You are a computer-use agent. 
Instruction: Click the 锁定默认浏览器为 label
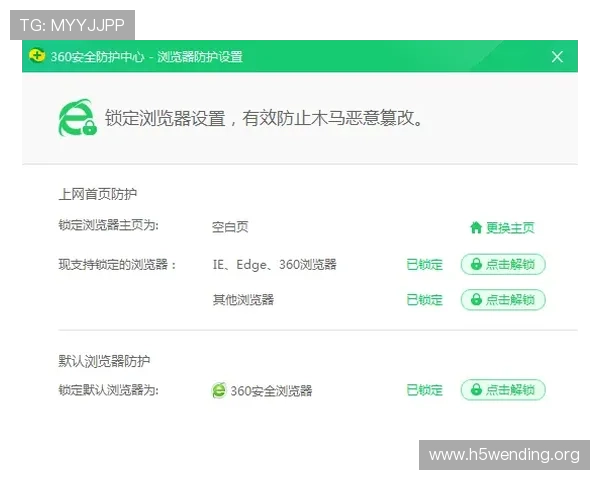click(x=108, y=390)
